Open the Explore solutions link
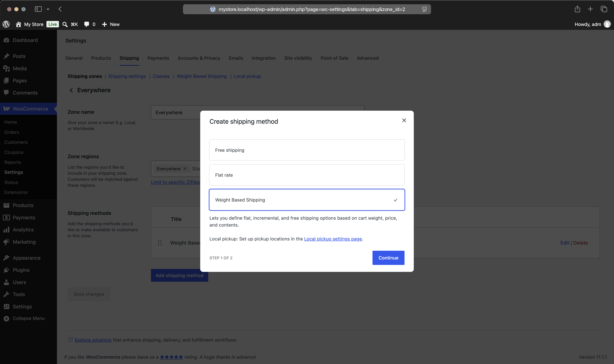Screen dimensions: 614x364 93,340
